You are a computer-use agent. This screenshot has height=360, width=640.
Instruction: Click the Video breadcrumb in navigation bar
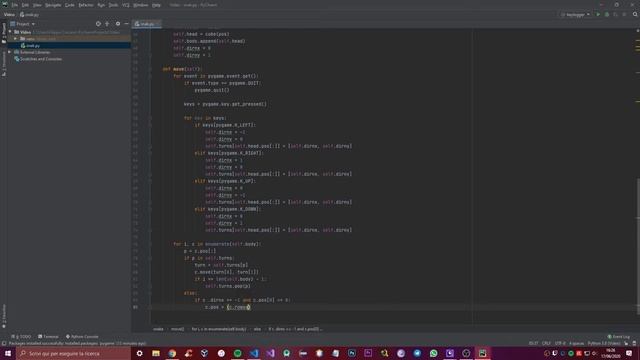[9, 15]
